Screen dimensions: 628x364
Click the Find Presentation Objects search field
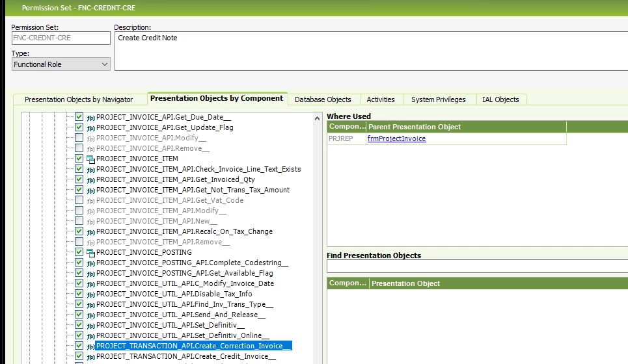click(x=476, y=266)
